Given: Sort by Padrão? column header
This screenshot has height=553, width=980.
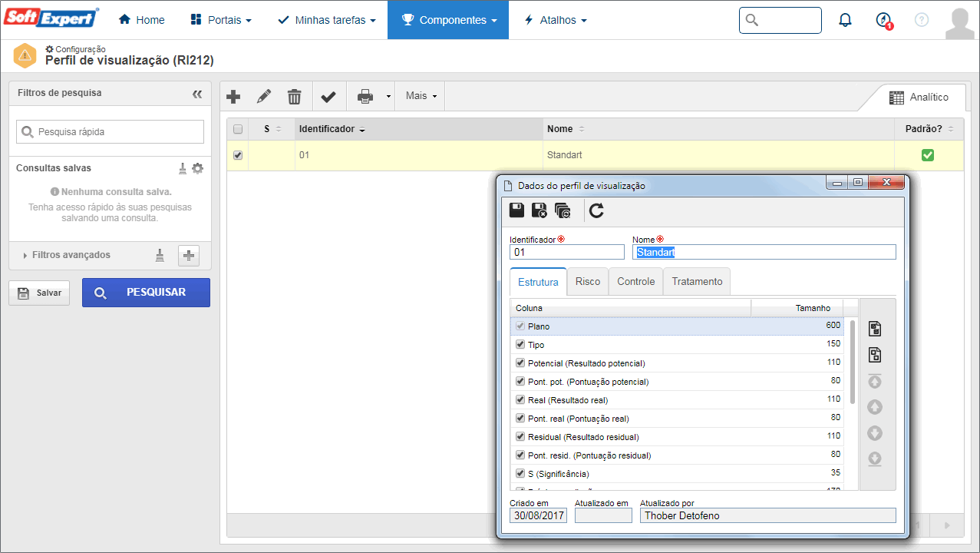Looking at the screenshot, I should [929, 129].
